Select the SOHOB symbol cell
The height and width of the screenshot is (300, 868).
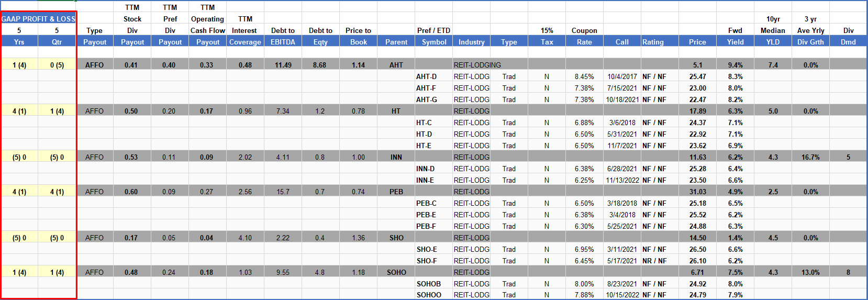(429, 284)
